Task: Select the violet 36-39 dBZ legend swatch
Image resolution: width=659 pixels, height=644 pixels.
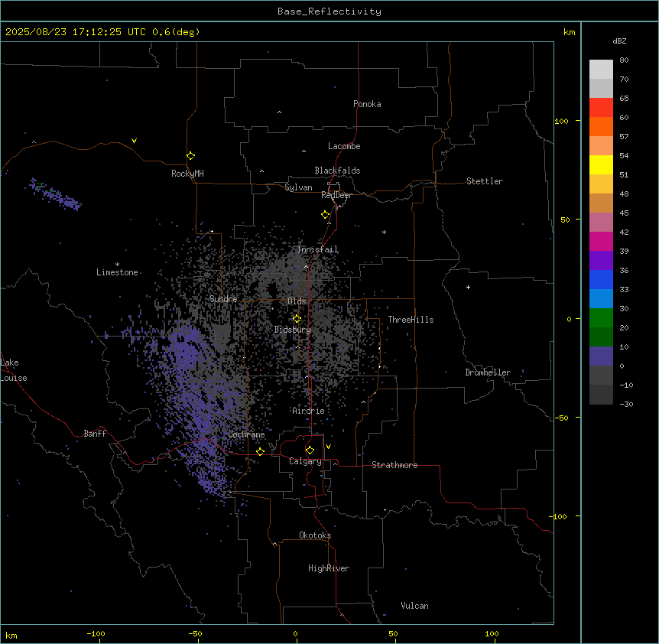Action: coord(601,260)
